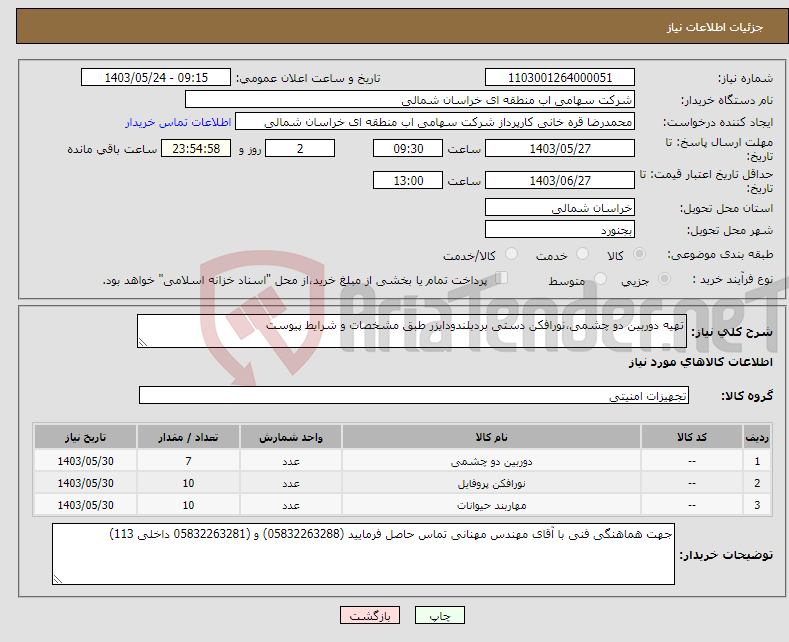789x642 pixels.
Task: Click the remaining days field showing 2
Action: pyautogui.click(x=300, y=148)
